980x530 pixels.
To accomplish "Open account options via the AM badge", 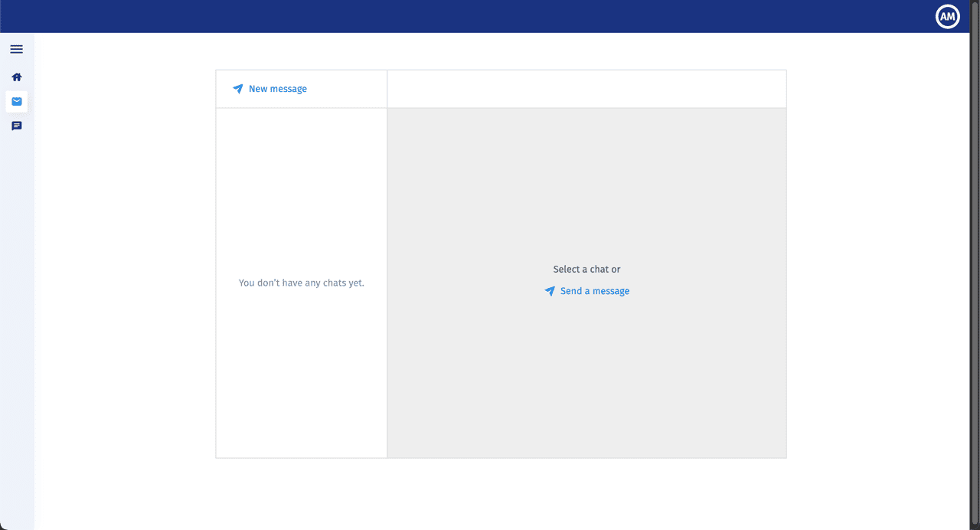I will pyautogui.click(x=947, y=16).
